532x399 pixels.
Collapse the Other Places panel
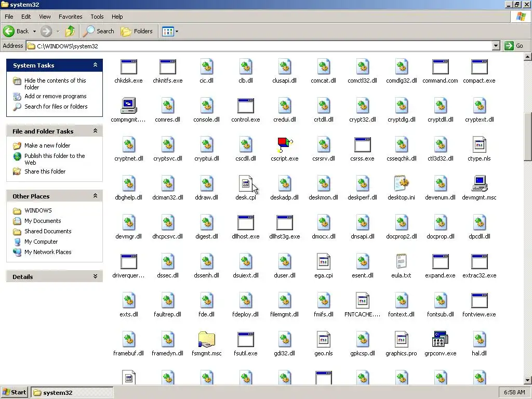[96, 196]
